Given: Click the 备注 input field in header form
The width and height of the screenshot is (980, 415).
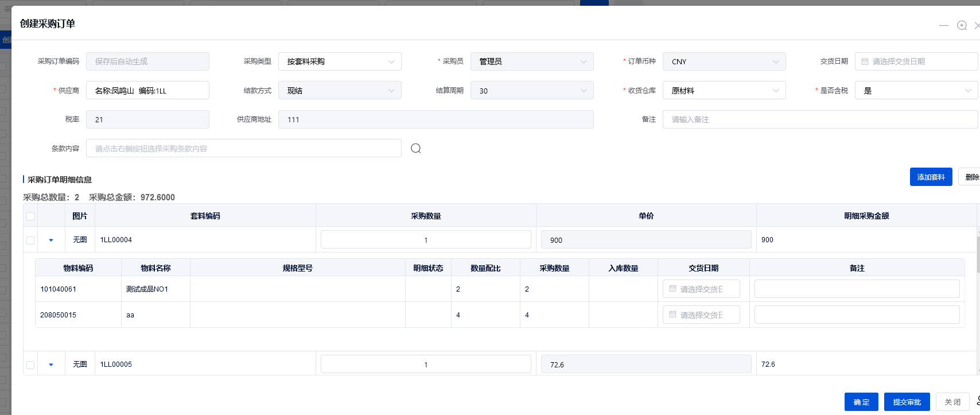Looking at the screenshot, I should point(820,119).
